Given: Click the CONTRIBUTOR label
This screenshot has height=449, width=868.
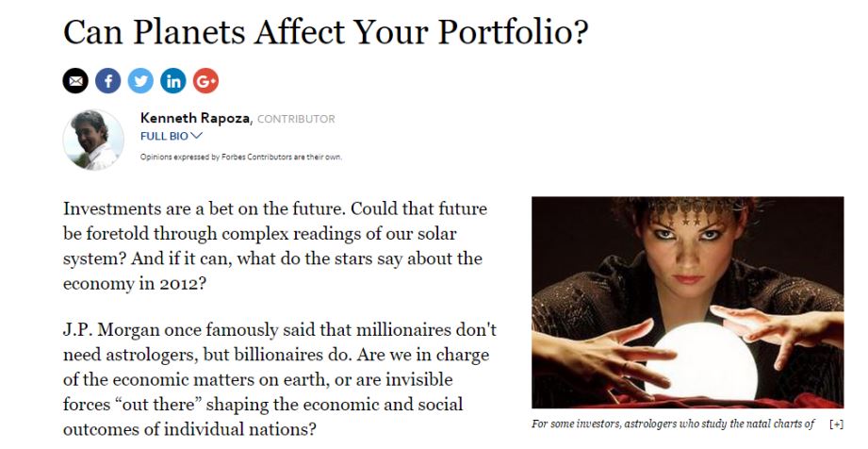Looking at the screenshot, I should [x=296, y=119].
